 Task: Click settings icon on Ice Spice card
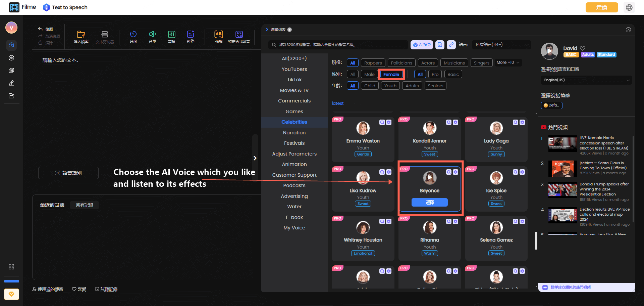point(522,172)
